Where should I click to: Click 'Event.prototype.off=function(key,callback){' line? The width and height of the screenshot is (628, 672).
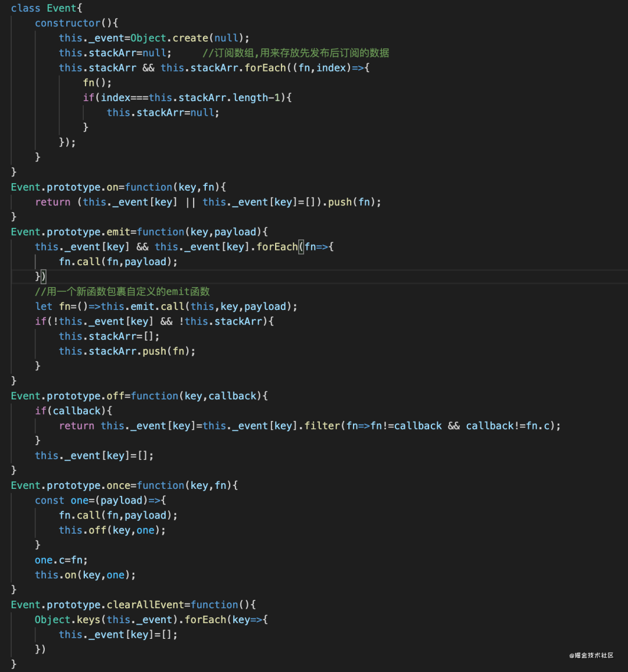click(x=140, y=396)
